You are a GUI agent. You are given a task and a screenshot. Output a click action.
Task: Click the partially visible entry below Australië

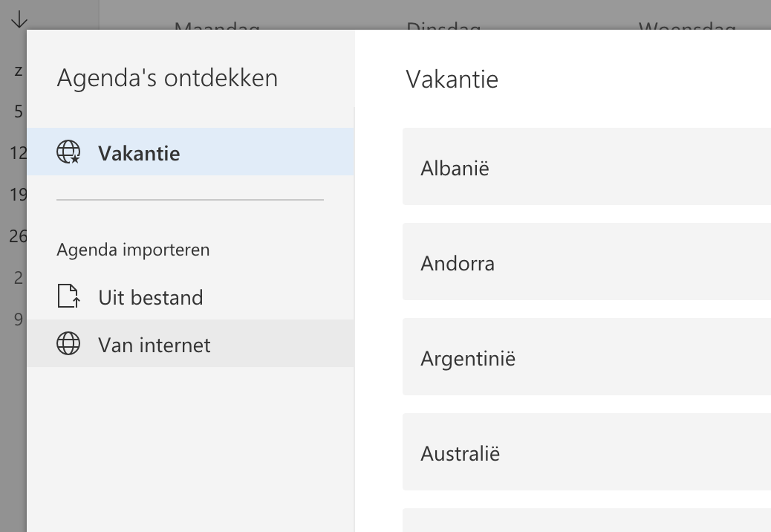click(x=586, y=521)
